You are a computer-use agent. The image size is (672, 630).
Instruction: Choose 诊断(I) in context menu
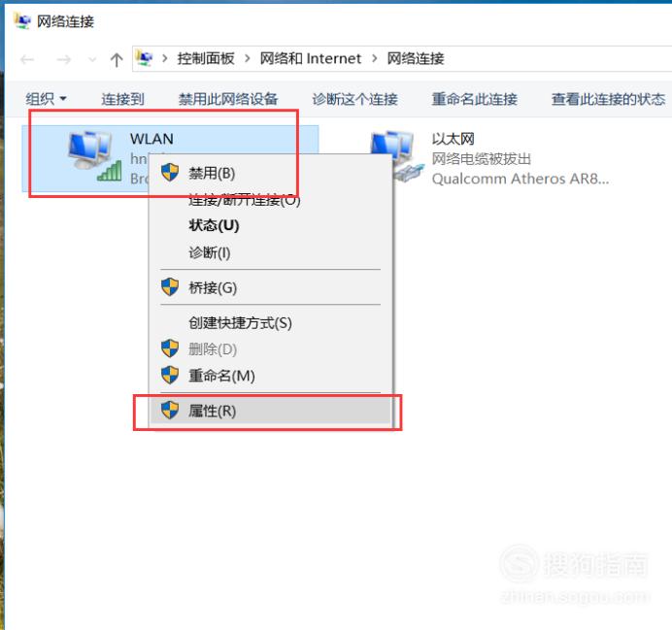[210, 252]
